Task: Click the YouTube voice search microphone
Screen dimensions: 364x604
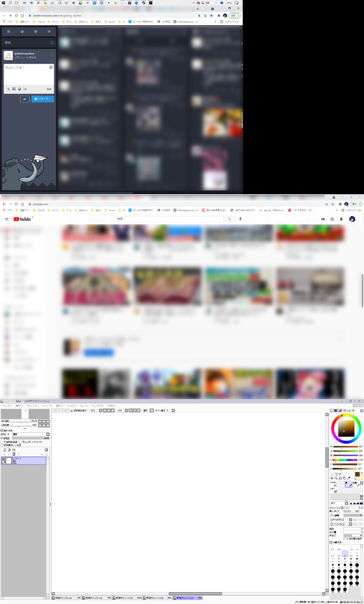Action: tap(240, 219)
